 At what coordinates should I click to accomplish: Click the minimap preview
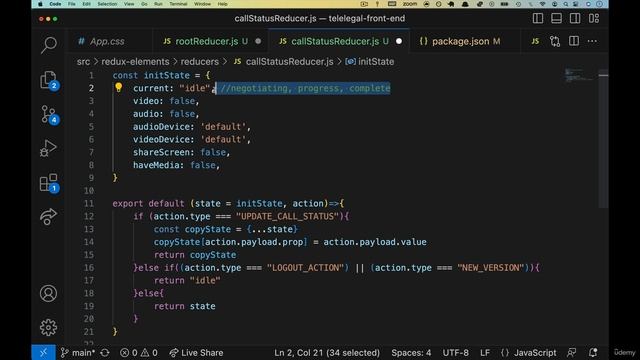[x=579, y=75]
